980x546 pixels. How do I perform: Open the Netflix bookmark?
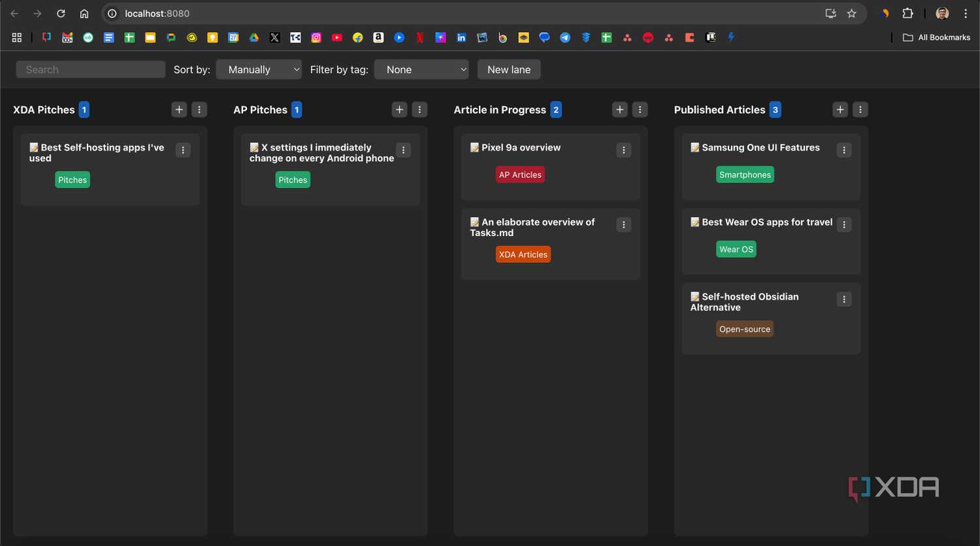[x=419, y=38]
